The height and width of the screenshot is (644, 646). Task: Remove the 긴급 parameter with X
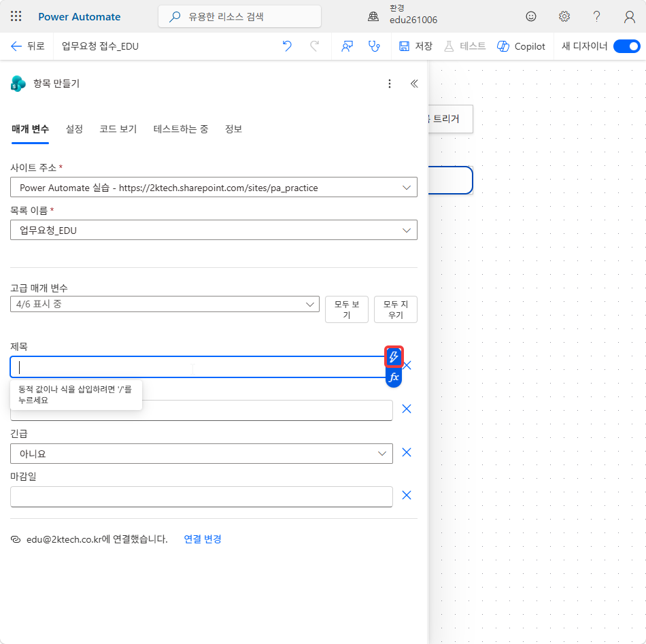[x=407, y=452]
